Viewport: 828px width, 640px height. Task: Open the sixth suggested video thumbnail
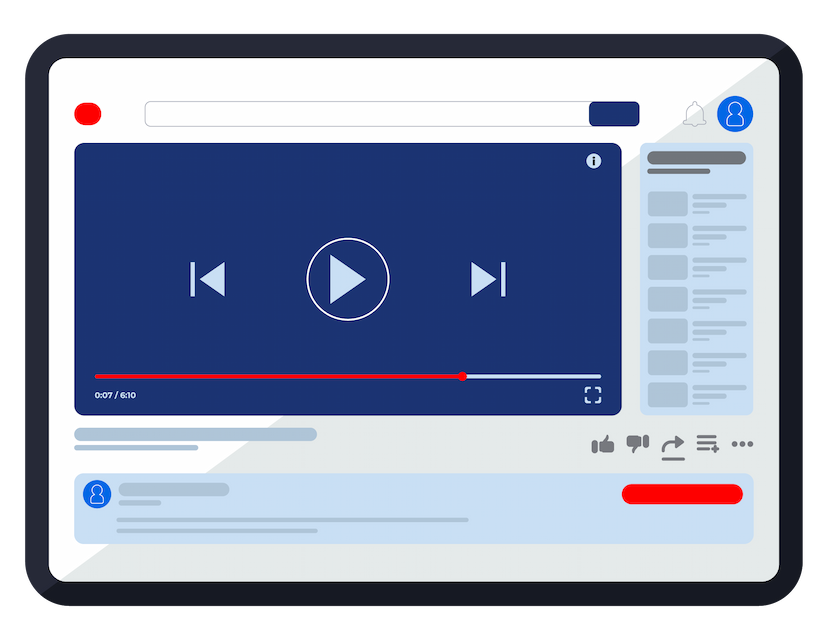[667, 362]
